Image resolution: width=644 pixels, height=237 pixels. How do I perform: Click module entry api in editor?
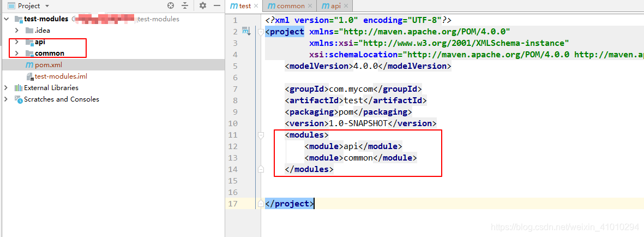(351, 146)
